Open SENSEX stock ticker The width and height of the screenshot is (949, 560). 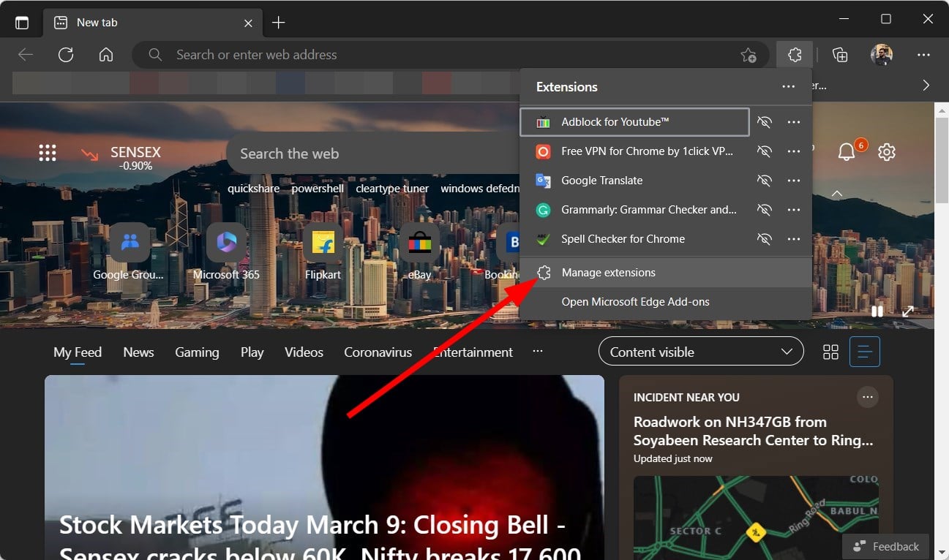coord(121,159)
